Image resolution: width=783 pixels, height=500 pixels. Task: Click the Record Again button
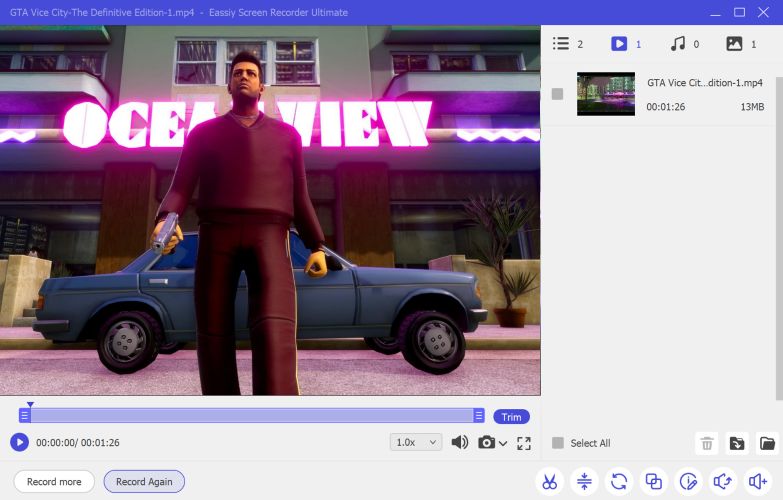click(144, 482)
